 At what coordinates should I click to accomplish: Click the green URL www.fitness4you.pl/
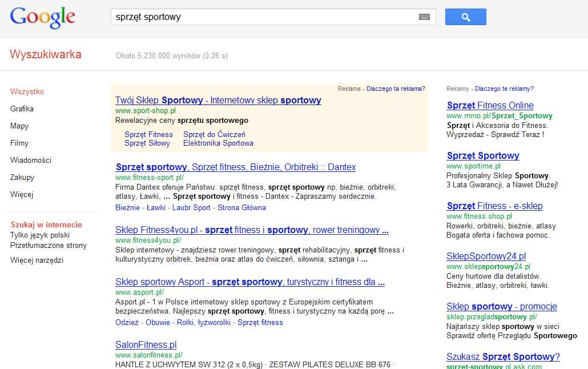point(148,240)
